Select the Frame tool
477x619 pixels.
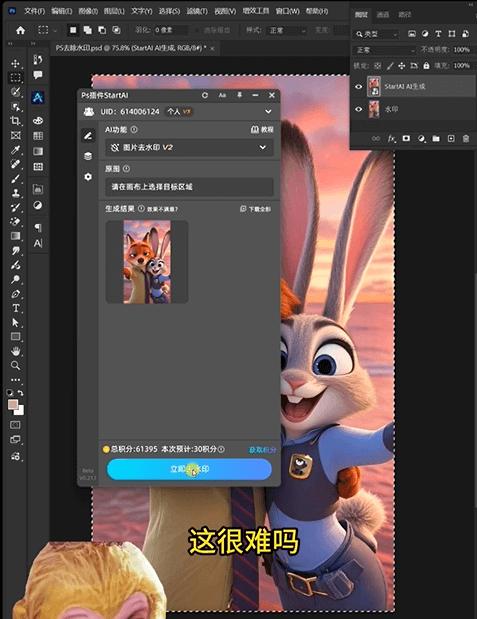(x=15, y=135)
